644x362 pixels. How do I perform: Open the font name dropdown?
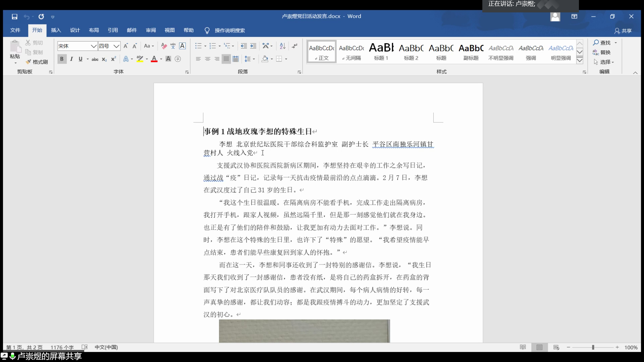(94, 46)
